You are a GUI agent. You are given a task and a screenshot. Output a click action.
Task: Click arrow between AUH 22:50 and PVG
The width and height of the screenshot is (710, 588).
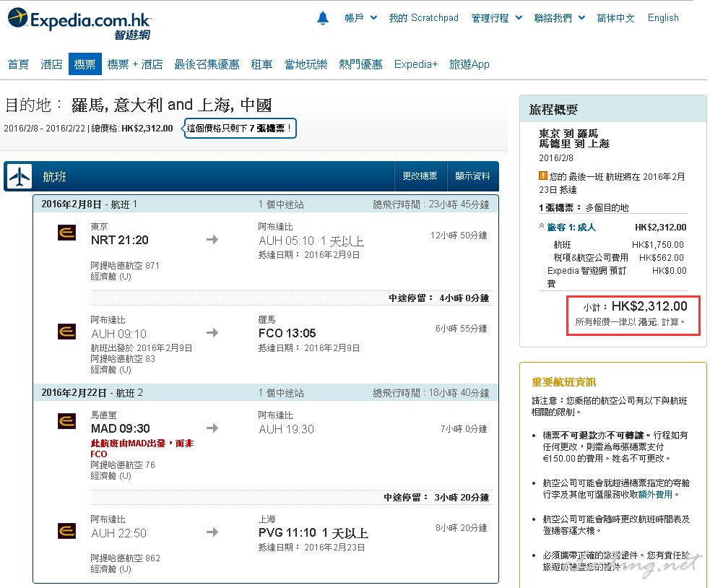tap(212, 532)
